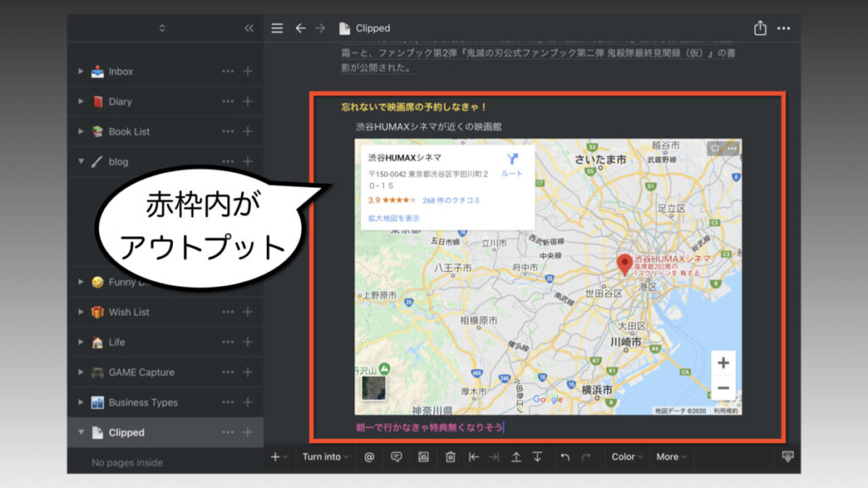868x488 pixels.
Task: Open the Life page
Action: point(117,342)
